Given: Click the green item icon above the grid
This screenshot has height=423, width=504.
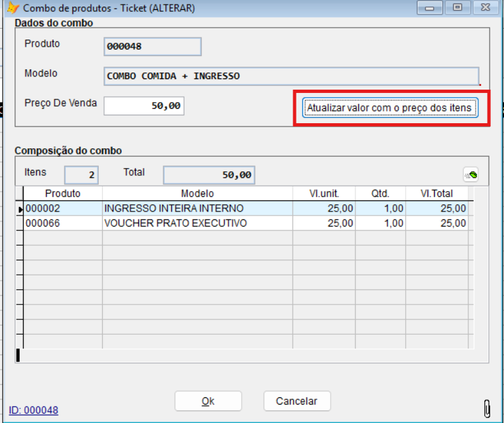Looking at the screenshot, I should coord(470,175).
